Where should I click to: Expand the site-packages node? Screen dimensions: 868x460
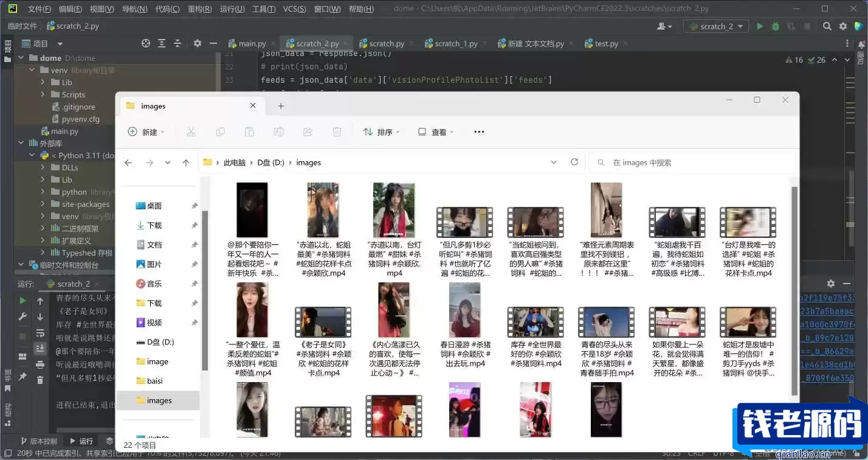click(x=43, y=204)
